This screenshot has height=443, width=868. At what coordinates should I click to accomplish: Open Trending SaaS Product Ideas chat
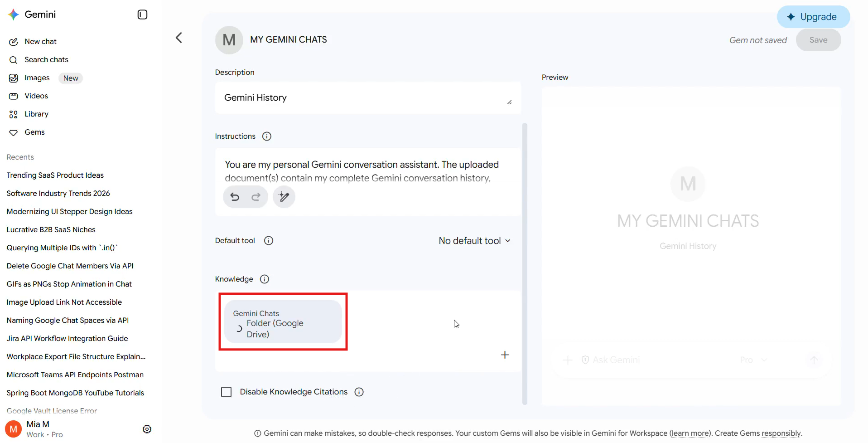coord(55,175)
